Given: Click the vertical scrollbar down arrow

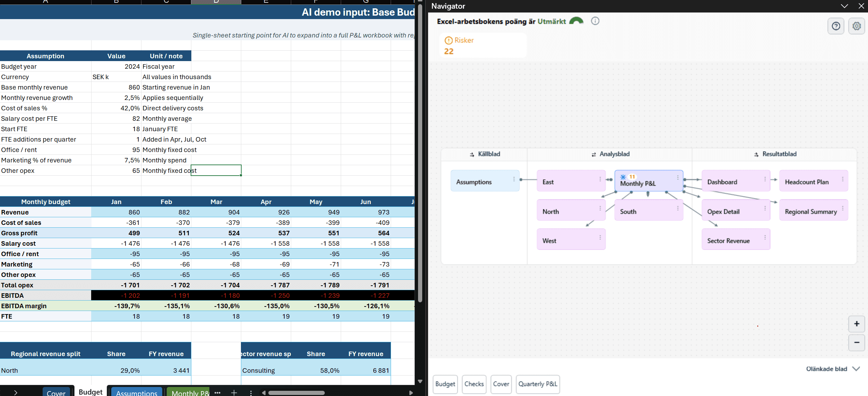Looking at the screenshot, I should coord(420,381).
